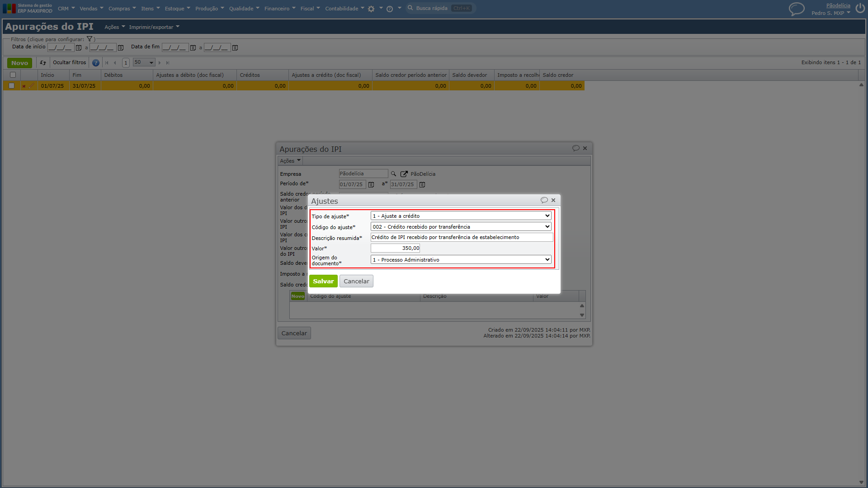Screen dimensions: 868x488
Task: Tick the header select-all checkbox
Action: (13, 75)
